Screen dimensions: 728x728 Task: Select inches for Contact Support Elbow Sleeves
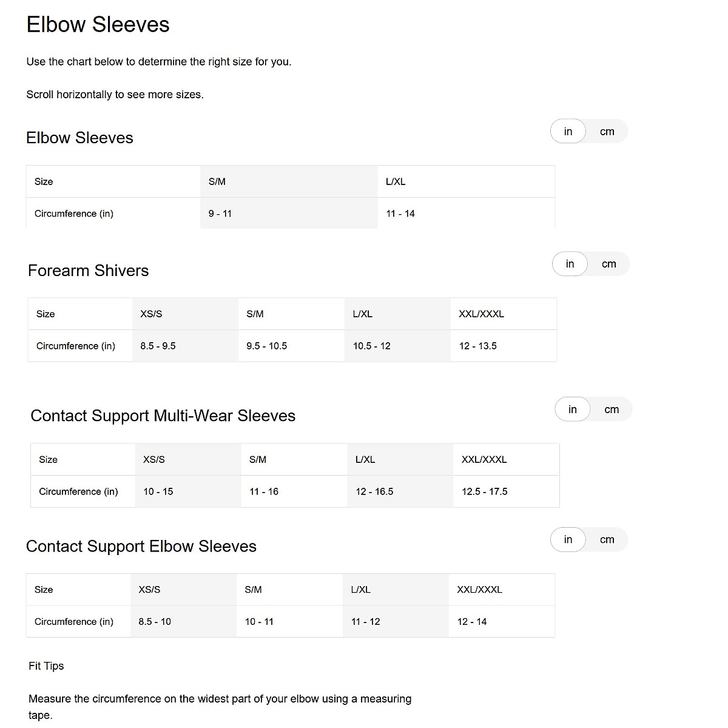[x=568, y=539]
